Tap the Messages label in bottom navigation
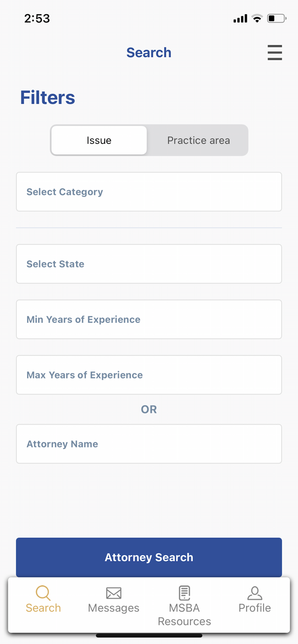298x644 pixels. coord(113,608)
